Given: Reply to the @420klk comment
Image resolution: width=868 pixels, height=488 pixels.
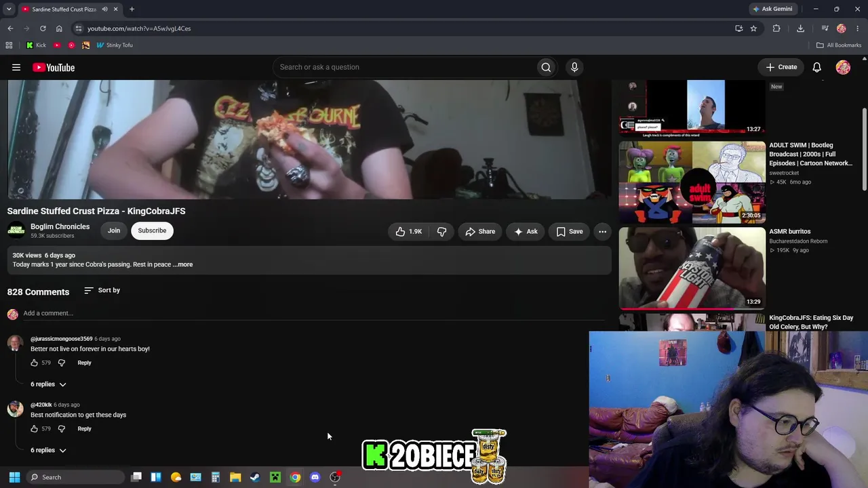Looking at the screenshot, I should (84, 428).
